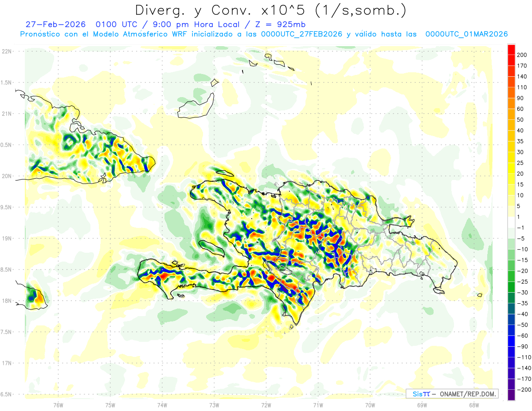Click latitude axis label "9.5N"
This screenshot has height=411, width=532.
(6, 207)
